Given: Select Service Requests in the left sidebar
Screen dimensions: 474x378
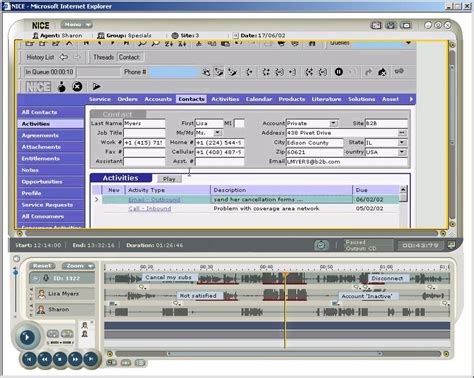Looking at the screenshot, I should point(51,205).
